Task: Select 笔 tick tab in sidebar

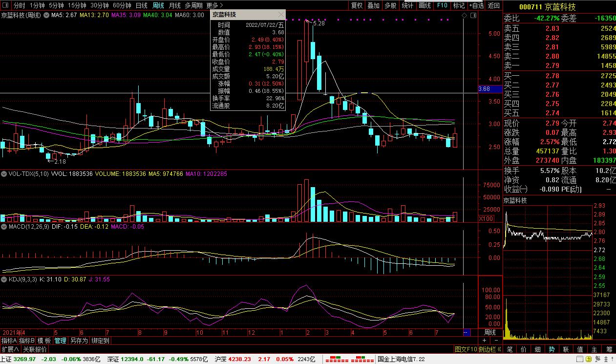Action: [x=510, y=349]
